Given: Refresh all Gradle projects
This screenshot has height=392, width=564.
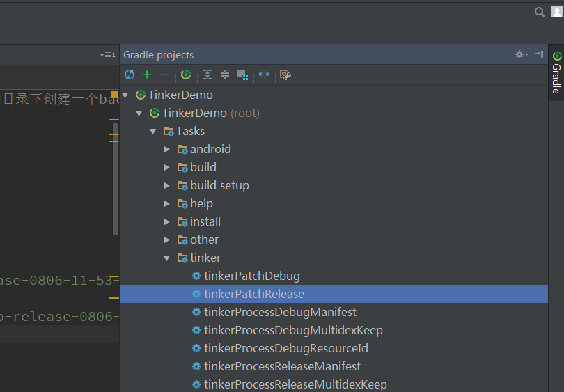Looking at the screenshot, I should coord(130,75).
